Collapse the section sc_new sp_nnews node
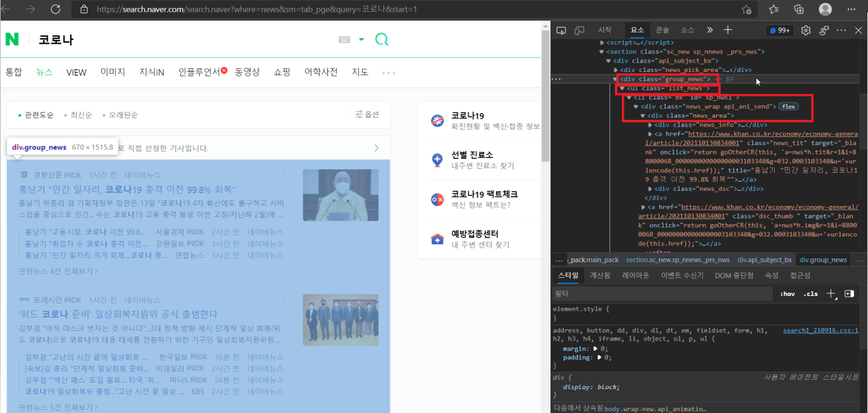The height and width of the screenshot is (413, 868). 602,51
